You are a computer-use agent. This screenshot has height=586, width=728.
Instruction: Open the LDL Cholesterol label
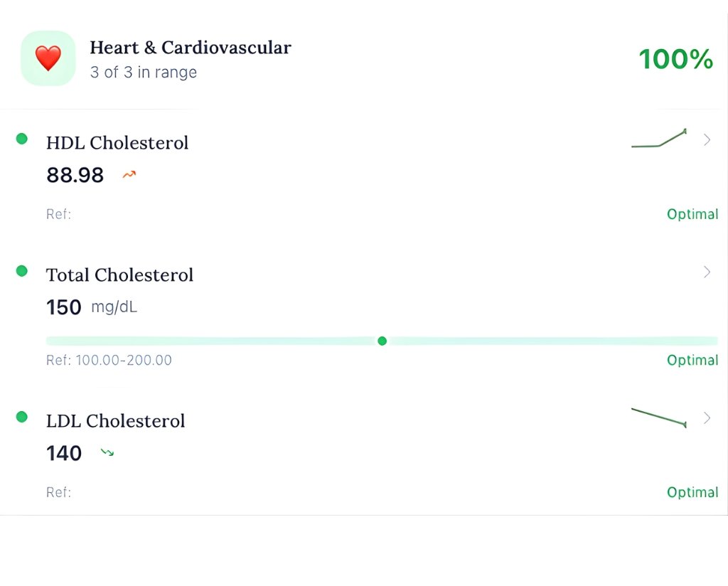click(115, 421)
